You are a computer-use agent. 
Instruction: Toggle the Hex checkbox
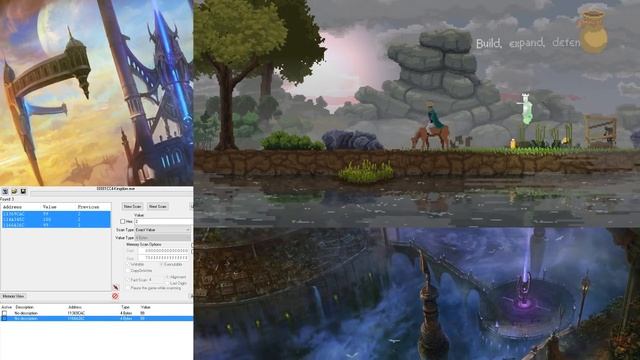pyautogui.click(x=122, y=221)
